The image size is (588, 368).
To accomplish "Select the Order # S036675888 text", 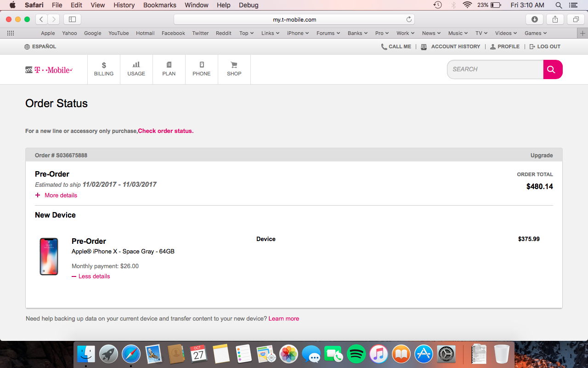I will point(61,155).
